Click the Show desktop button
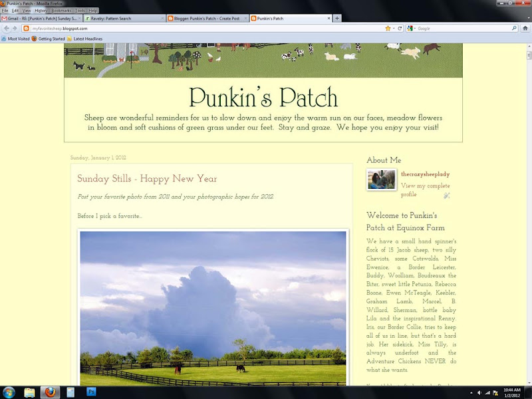Viewport: 532px width, 399px height. point(528,392)
